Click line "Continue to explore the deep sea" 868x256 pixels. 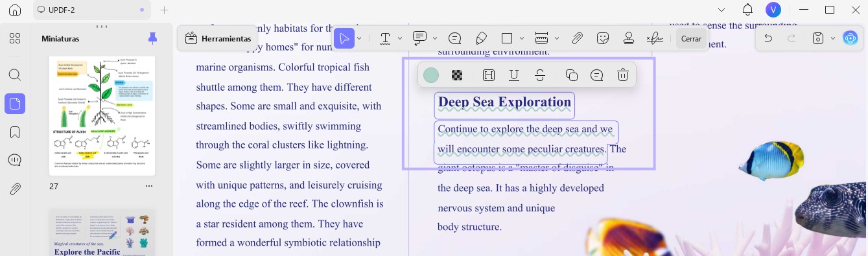pyautogui.click(x=525, y=129)
